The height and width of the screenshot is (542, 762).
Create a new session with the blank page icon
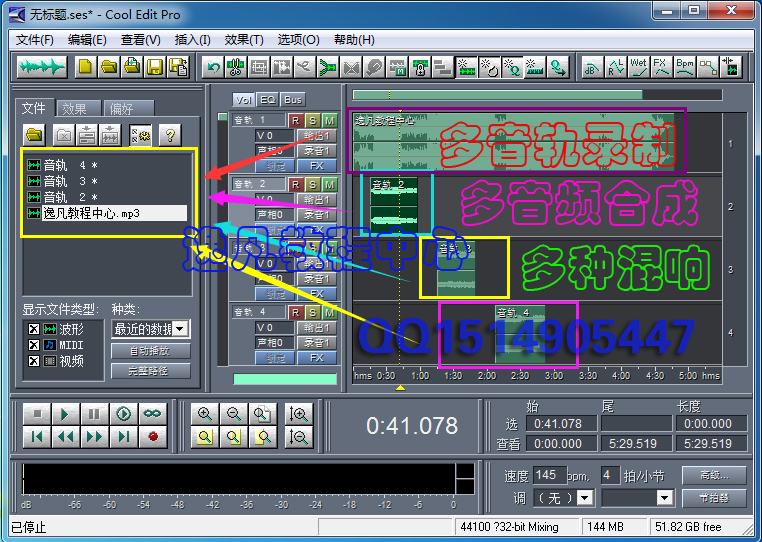pos(86,67)
